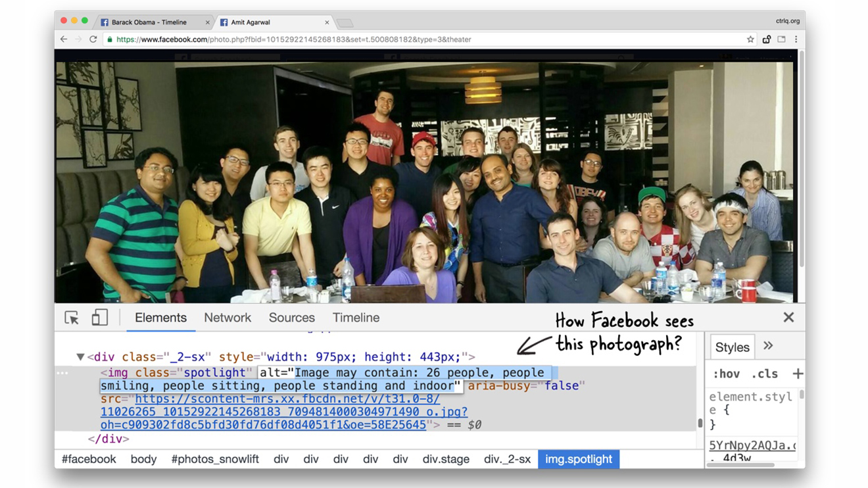
Task: Collapse the div class _2-sx node
Action: tap(80, 357)
